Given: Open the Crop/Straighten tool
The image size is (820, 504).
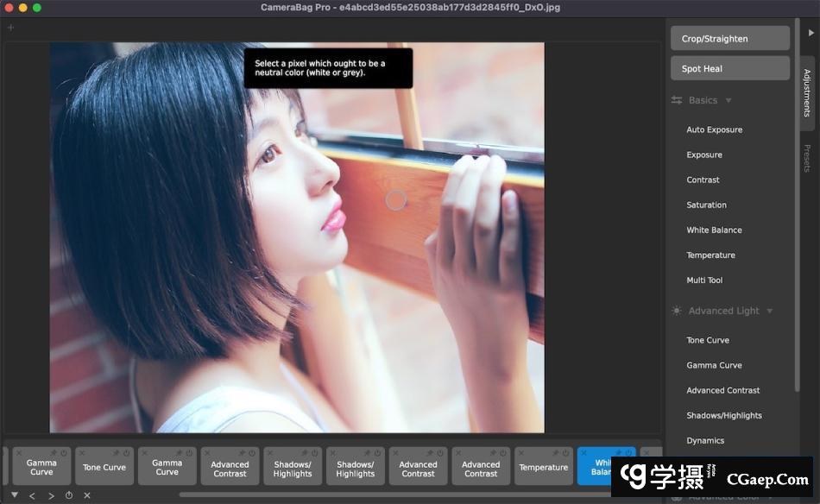Looking at the screenshot, I should click(729, 38).
